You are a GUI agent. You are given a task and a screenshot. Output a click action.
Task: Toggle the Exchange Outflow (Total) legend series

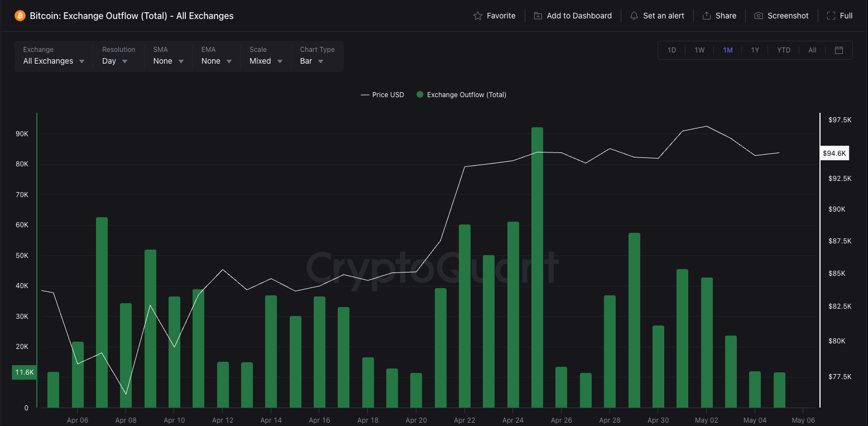coord(462,95)
